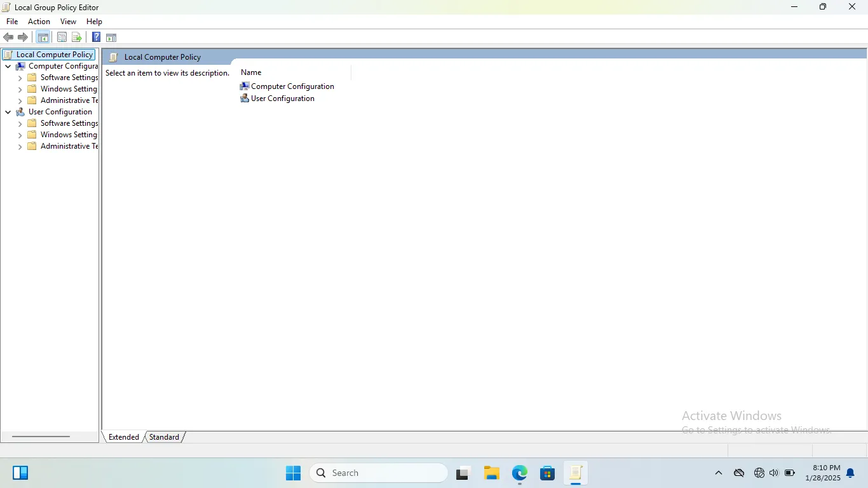
Task: Collapse the Computer Configuration tree node
Action: (8, 66)
